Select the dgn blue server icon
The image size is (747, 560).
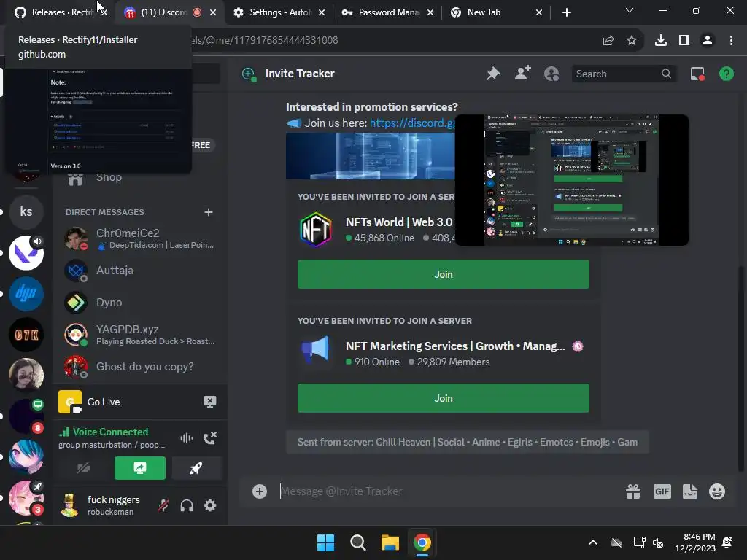pos(26,293)
